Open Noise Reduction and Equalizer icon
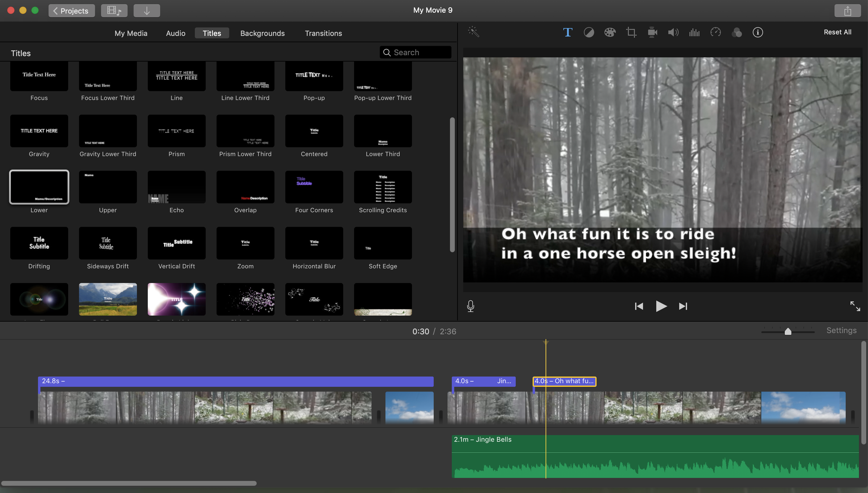Image resolution: width=868 pixels, height=493 pixels. 694,33
